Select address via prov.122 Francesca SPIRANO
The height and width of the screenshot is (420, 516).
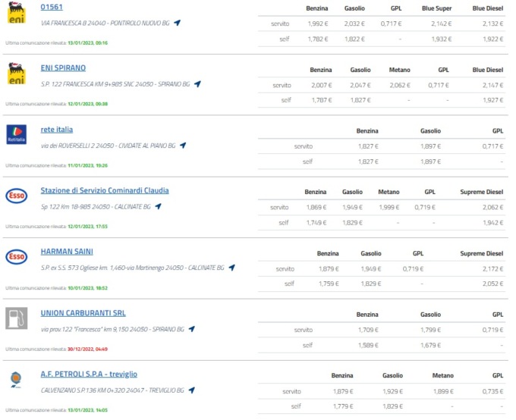coord(112,329)
